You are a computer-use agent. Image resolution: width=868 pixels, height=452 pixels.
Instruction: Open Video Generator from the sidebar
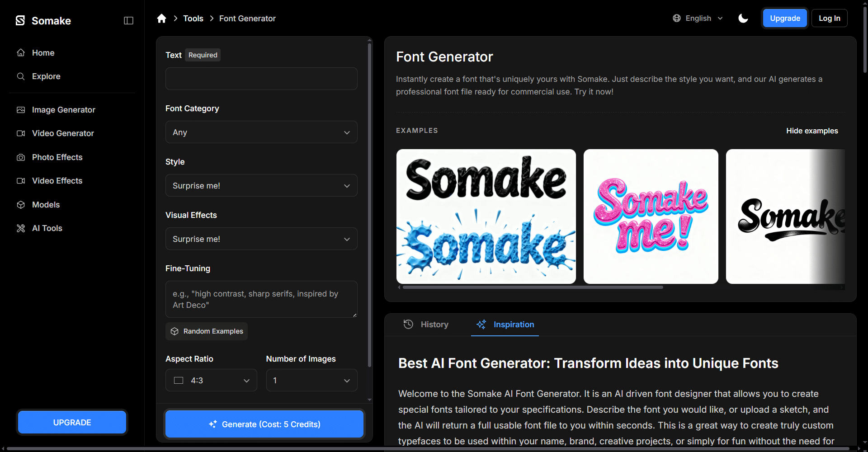pyautogui.click(x=63, y=133)
